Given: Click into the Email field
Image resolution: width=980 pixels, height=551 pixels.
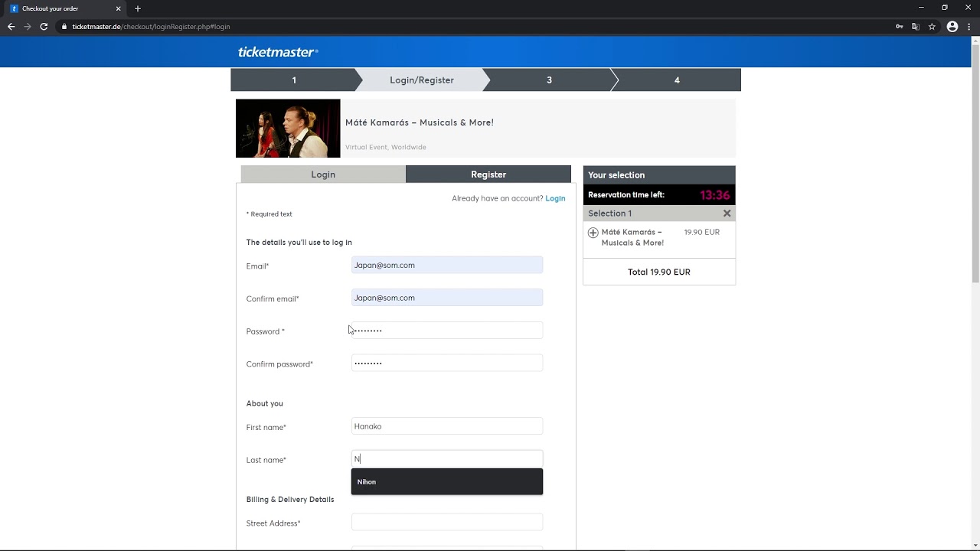Looking at the screenshot, I should [x=447, y=265].
